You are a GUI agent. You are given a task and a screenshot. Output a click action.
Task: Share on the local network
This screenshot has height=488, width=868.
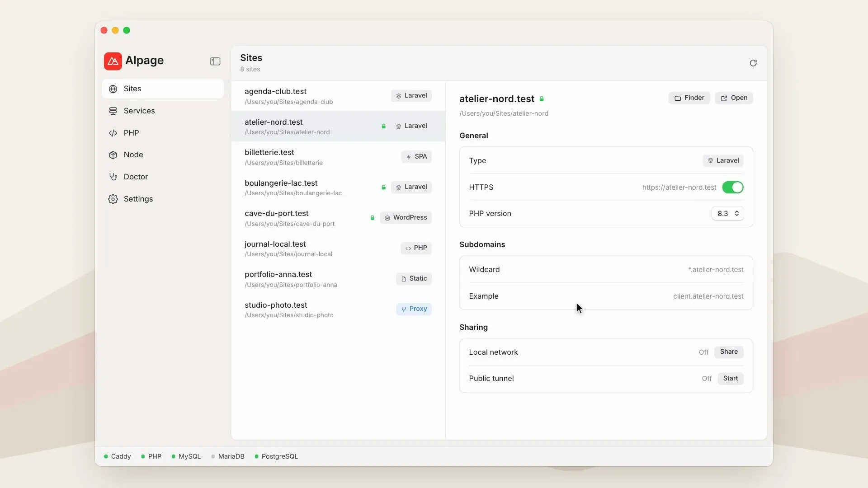point(729,352)
